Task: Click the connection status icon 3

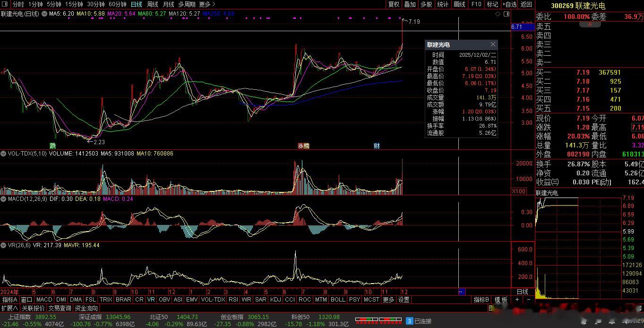Action: coord(410,321)
